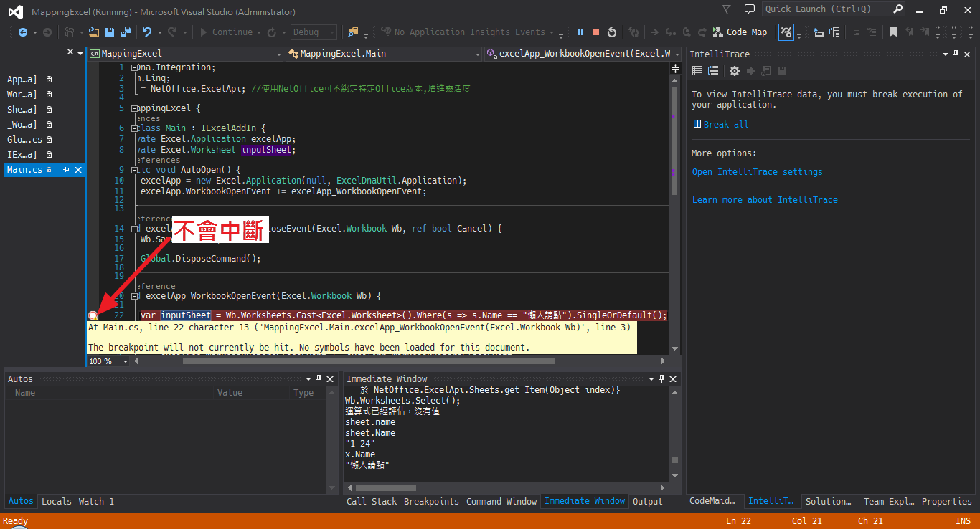This screenshot has height=529, width=980.
Task: Switch to the Locals tab
Action: point(56,501)
